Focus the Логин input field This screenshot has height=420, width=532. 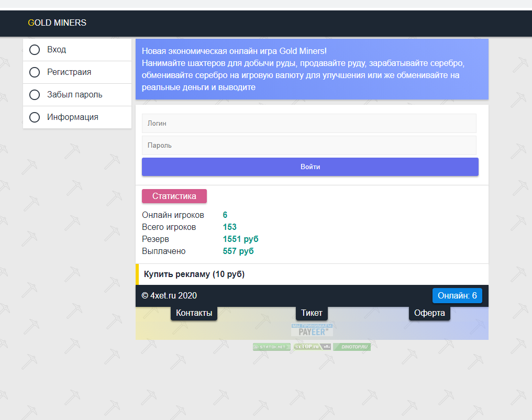[x=309, y=124]
